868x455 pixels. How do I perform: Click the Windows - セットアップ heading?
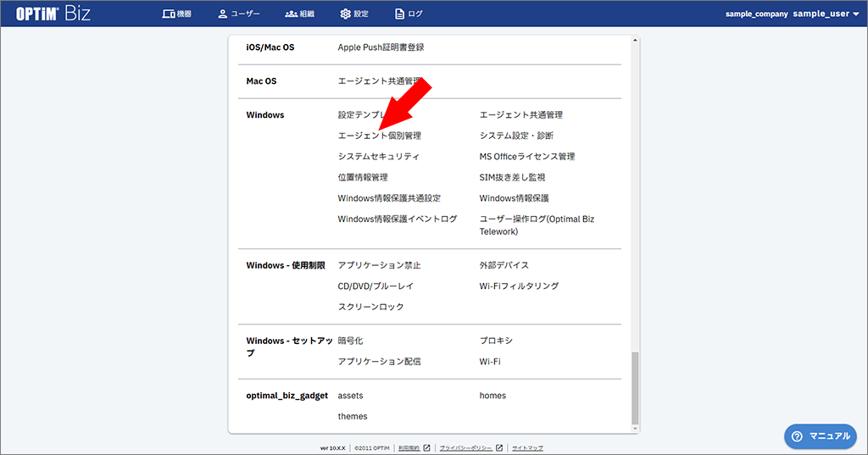[x=290, y=347]
